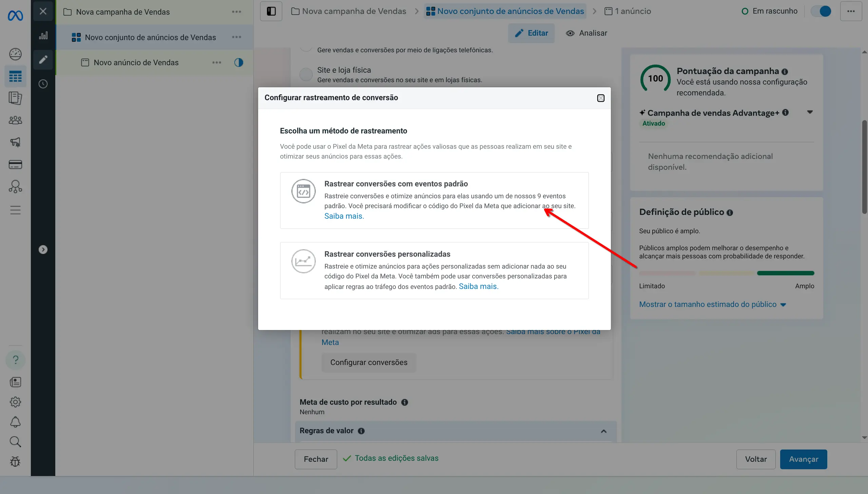Click info icon beside Meta de custo por resultado

[404, 402]
